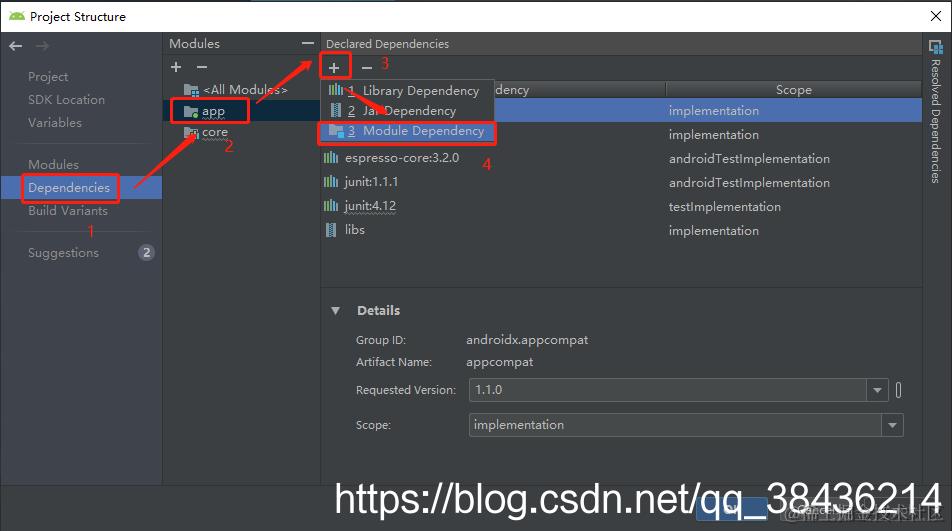Add a declared dependency with plus button

pos(334,67)
